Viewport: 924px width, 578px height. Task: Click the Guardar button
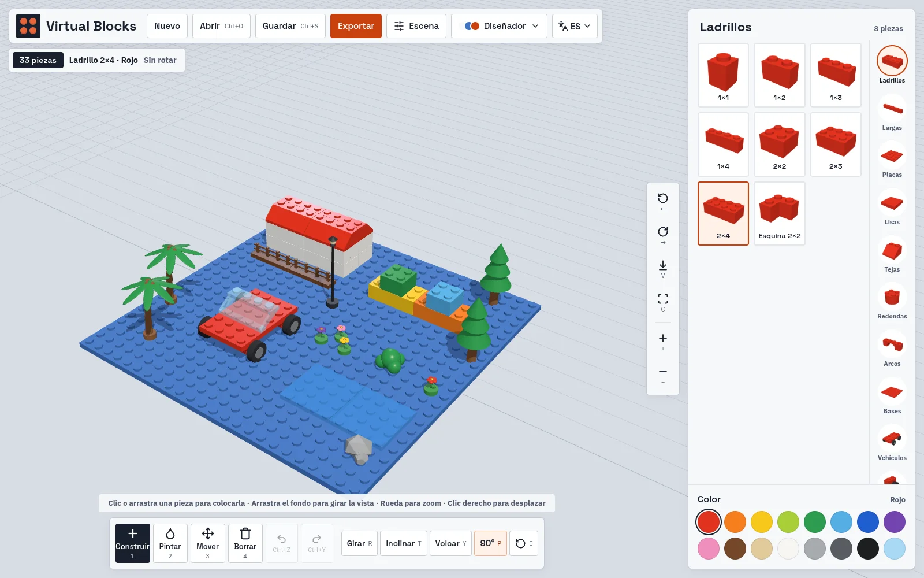pyautogui.click(x=290, y=26)
